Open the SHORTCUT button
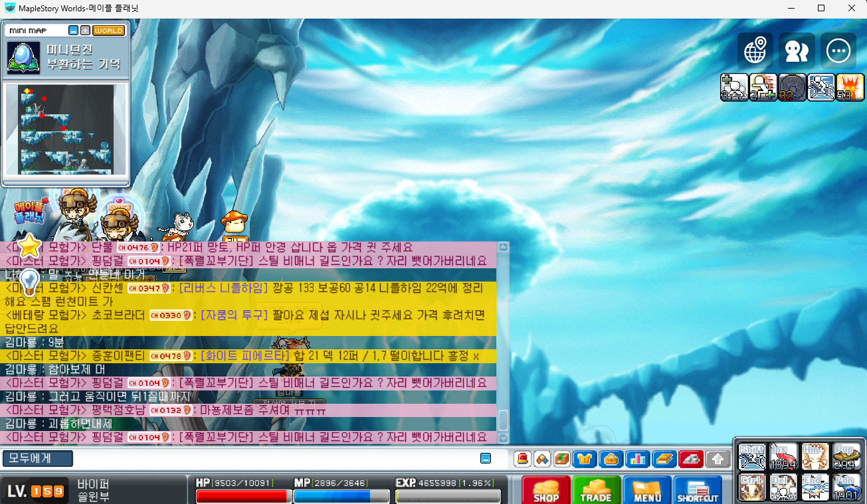This screenshot has height=504, width=867. 698,489
